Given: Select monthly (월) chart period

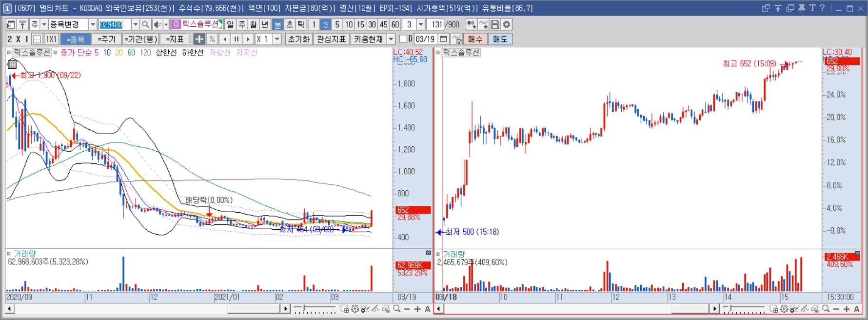Looking at the screenshot, I should coord(254,24).
